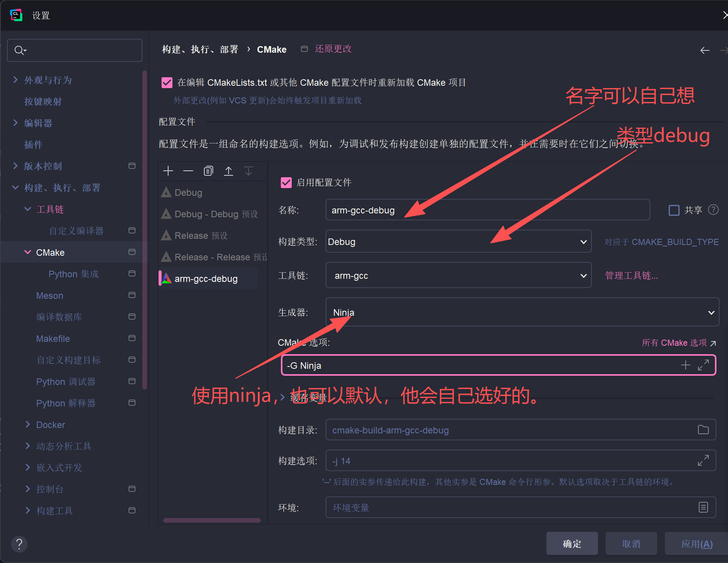The height and width of the screenshot is (563, 728).
Task: Click the CLion app logo
Action: point(16,15)
